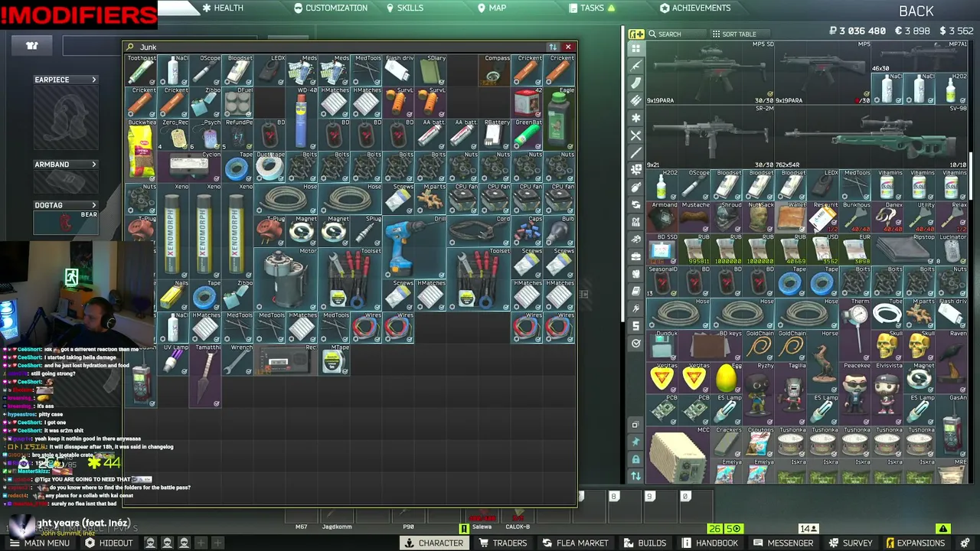The width and height of the screenshot is (980, 551).
Task: Open the MESSENGER
Action: click(783, 543)
